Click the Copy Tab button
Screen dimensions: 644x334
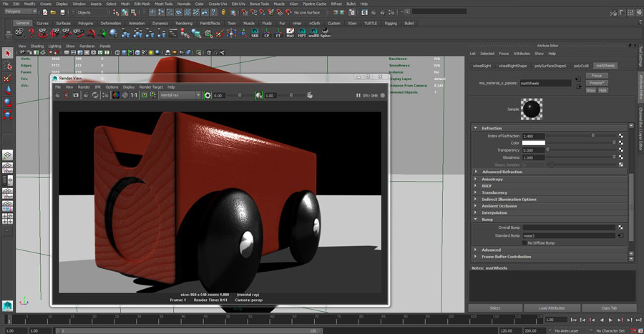point(609,308)
